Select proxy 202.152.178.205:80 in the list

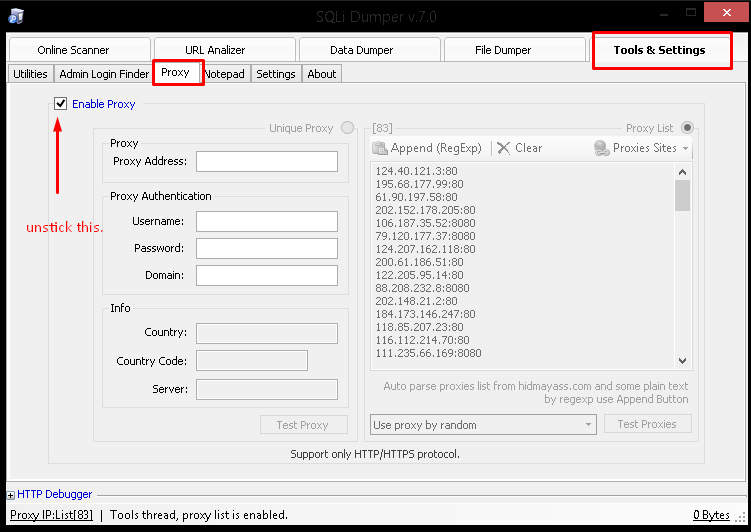click(x=426, y=210)
